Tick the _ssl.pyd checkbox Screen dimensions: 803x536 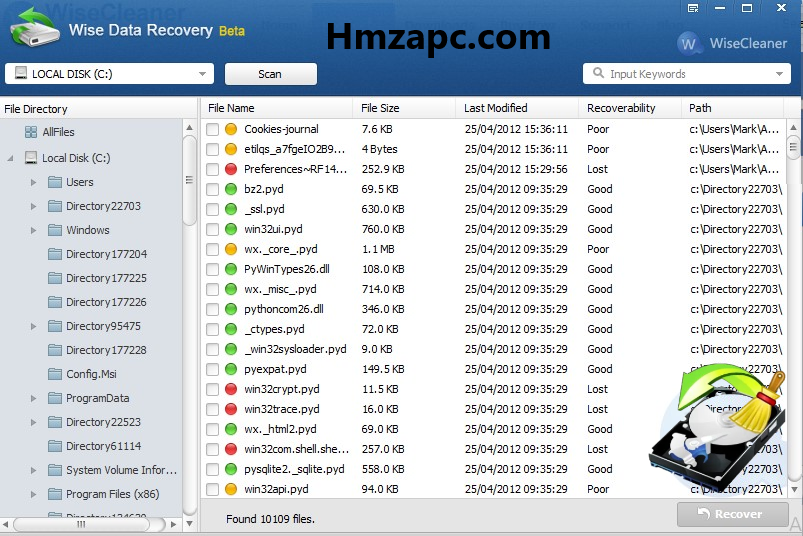[x=213, y=209]
